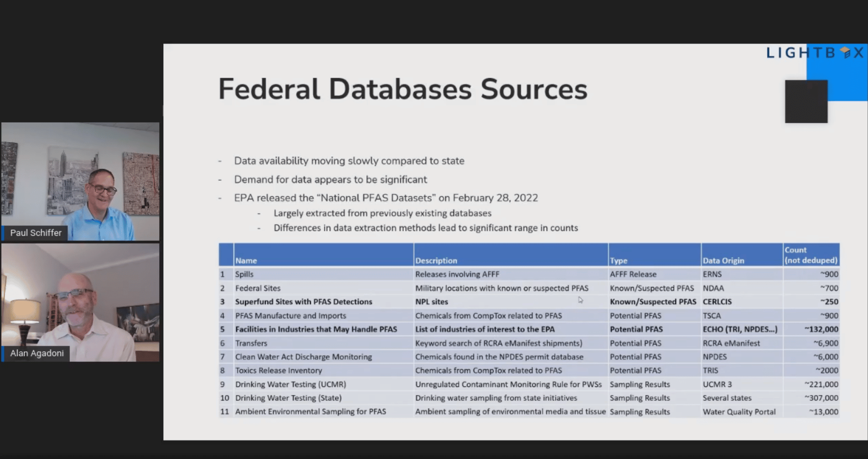Screen dimensions: 868x459
Task: Click the 'Description' column header
Action: [511, 255]
